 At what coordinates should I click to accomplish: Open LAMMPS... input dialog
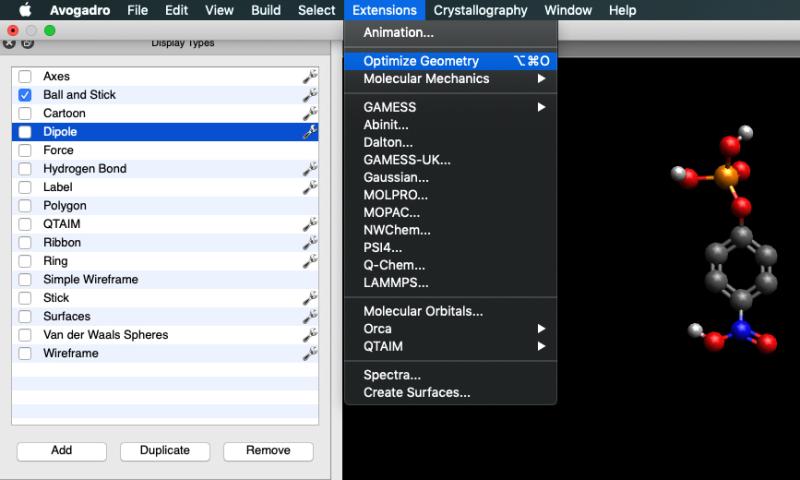click(x=451, y=283)
